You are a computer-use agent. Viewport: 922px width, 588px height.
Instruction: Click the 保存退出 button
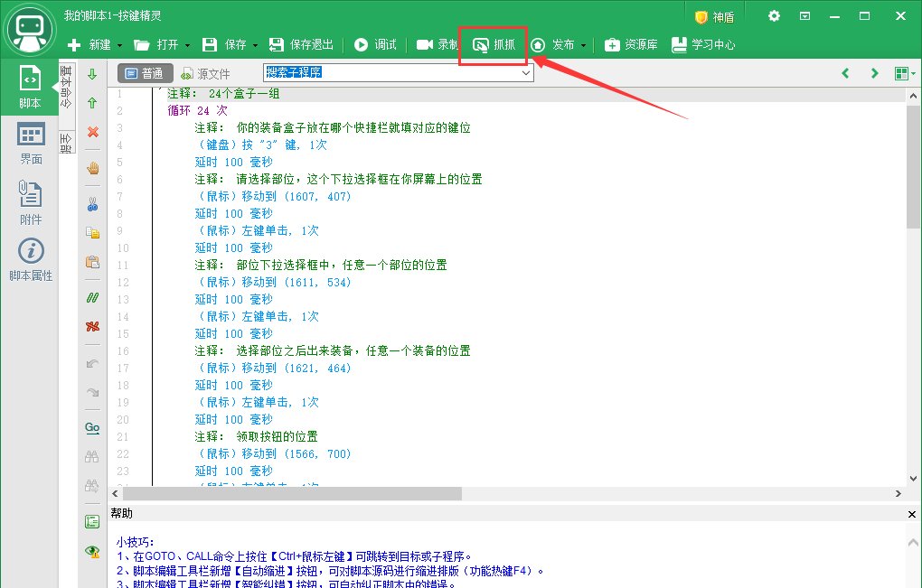[303, 45]
